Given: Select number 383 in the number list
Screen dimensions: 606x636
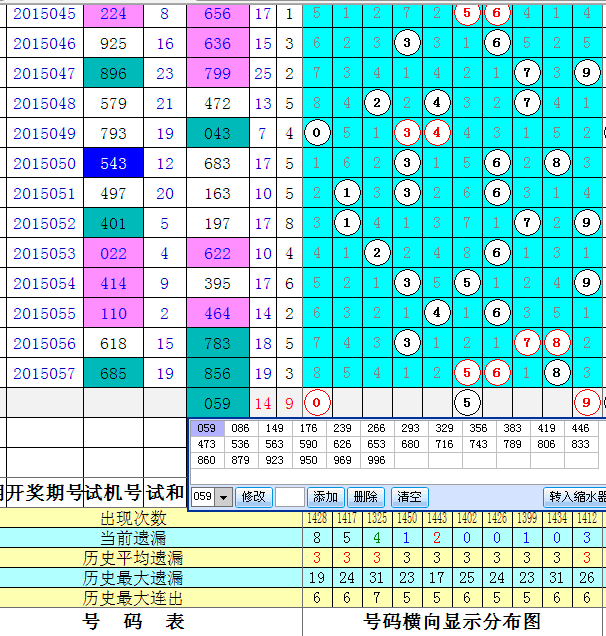Looking at the screenshot, I should pyautogui.click(x=512, y=428).
